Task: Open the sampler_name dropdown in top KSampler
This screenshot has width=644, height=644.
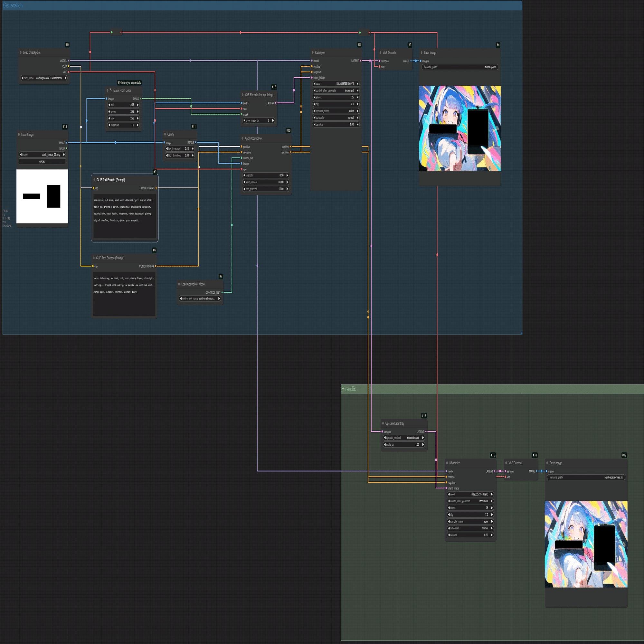Action: click(x=336, y=111)
